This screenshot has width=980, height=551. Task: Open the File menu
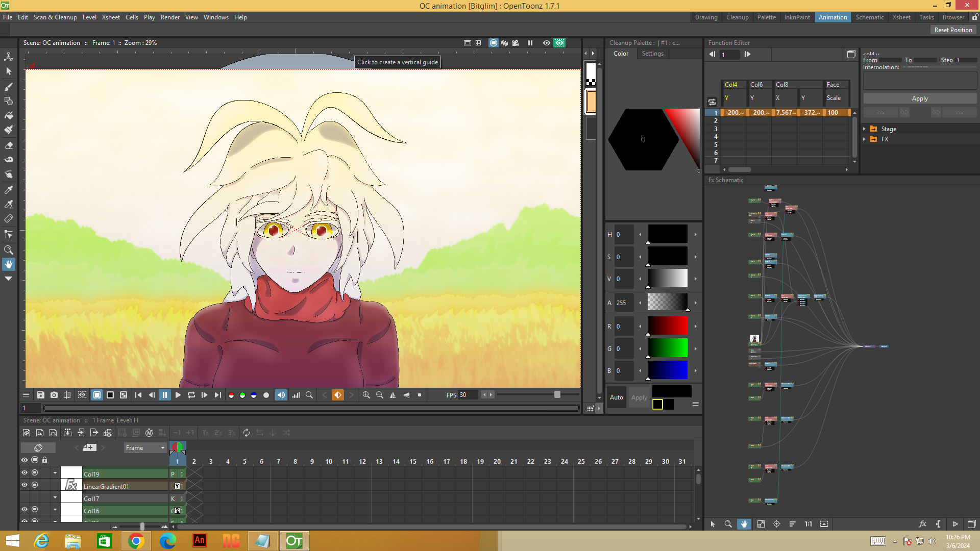pyautogui.click(x=8, y=17)
